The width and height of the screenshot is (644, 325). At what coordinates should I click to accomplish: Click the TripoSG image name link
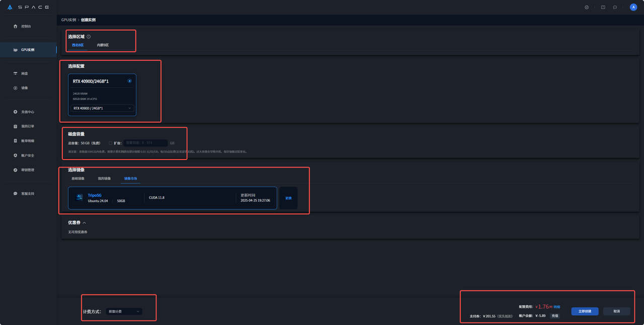pos(95,195)
